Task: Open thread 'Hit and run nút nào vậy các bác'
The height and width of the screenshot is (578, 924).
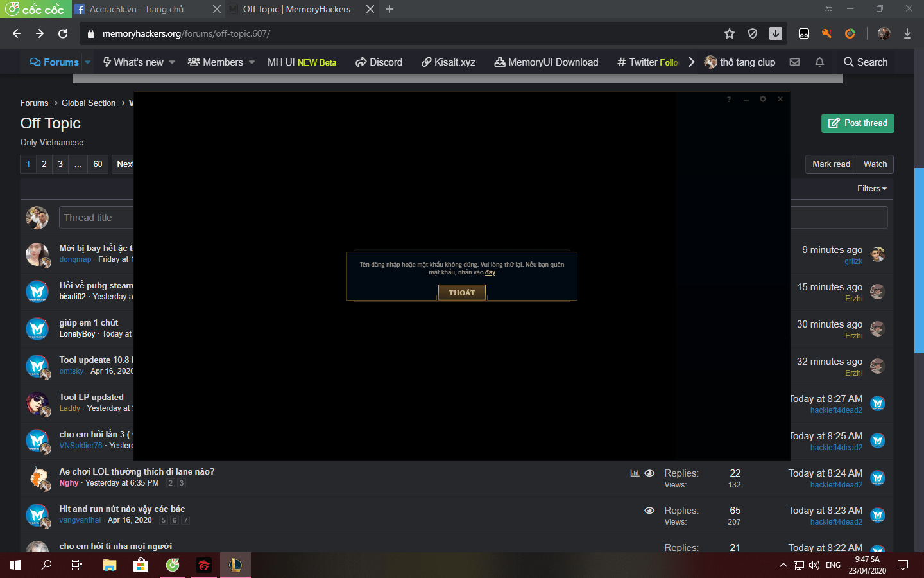Action: point(122,509)
